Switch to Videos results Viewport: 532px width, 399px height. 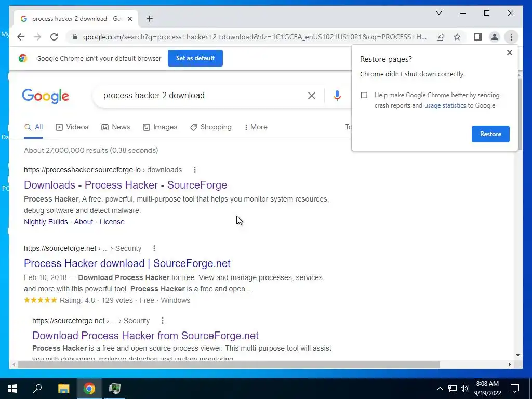pyautogui.click(x=72, y=127)
